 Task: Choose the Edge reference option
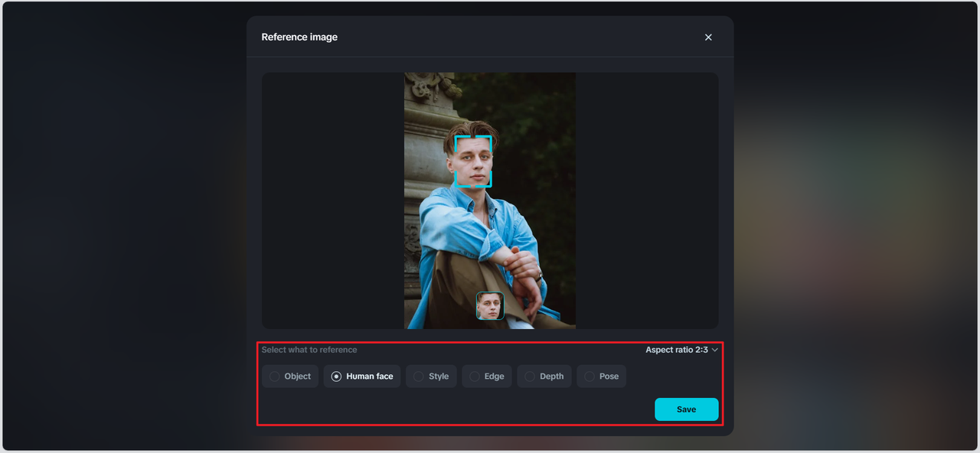487,376
